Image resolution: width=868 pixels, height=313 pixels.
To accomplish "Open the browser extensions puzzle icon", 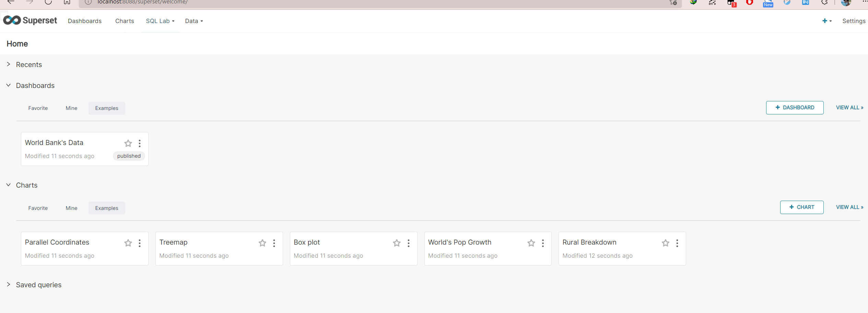I will click(824, 2).
